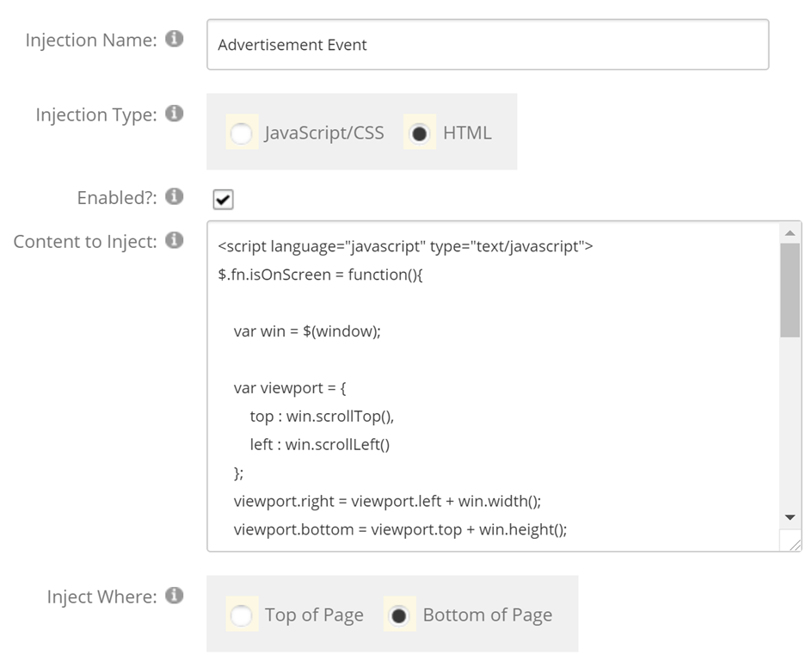The image size is (812, 661).
Task: Focus the Injection Name text field
Action: pyautogui.click(x=488, y=45)
